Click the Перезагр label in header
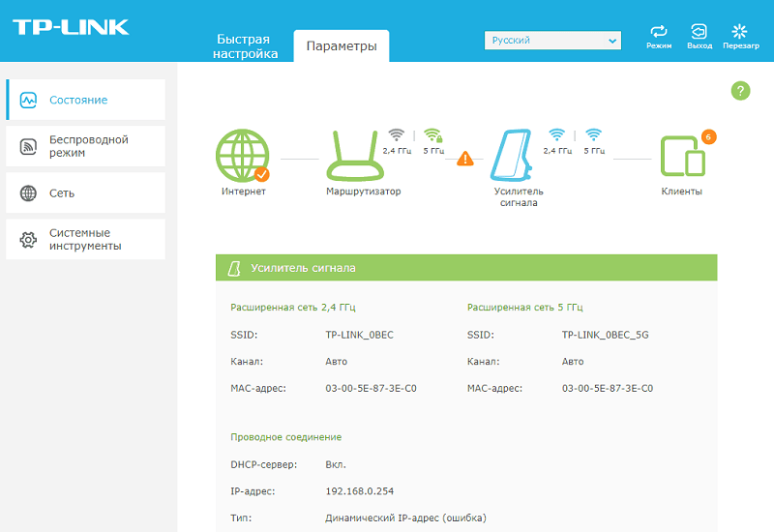 pos(741,45)
